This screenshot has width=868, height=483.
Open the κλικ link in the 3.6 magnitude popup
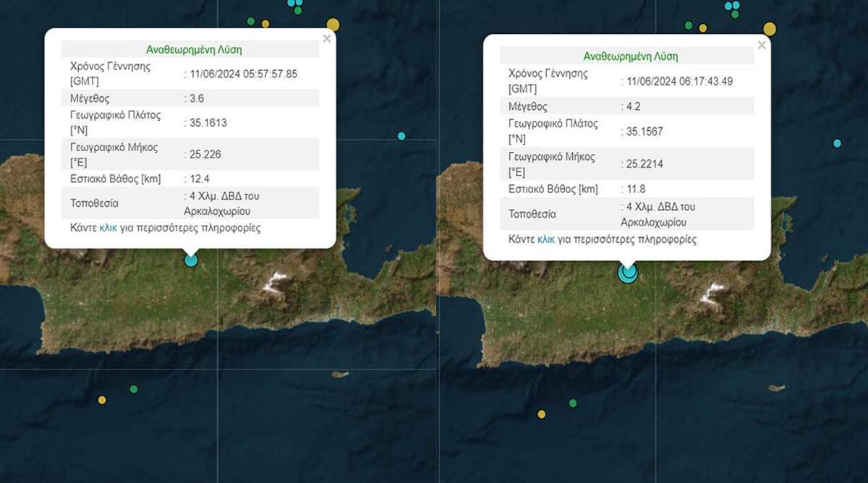click(108, 228)
